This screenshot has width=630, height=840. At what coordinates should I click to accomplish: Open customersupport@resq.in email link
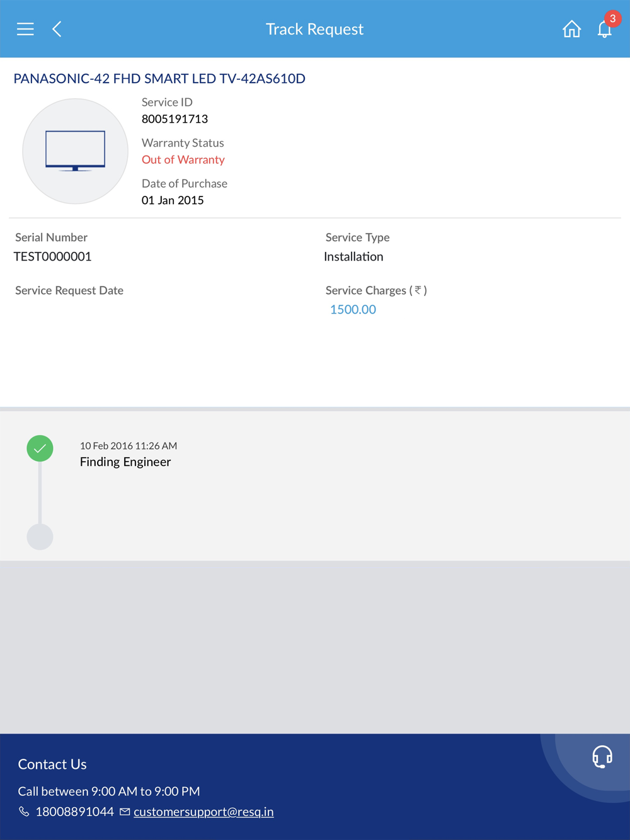click(203, 812)
